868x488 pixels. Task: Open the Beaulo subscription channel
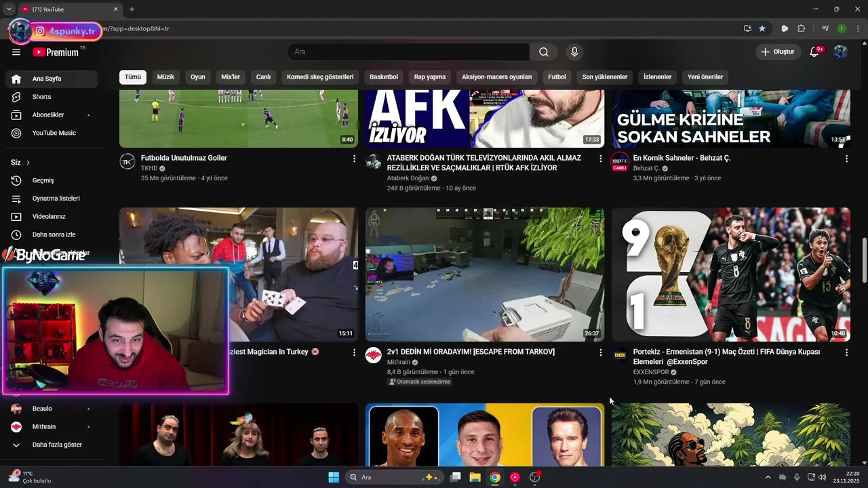52,409
